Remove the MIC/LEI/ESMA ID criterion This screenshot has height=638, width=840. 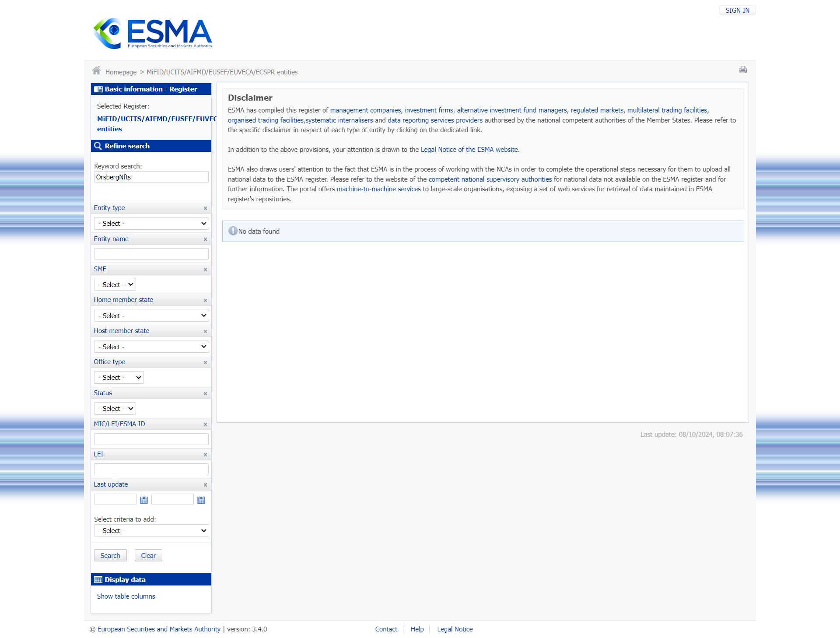click(205, 424)
